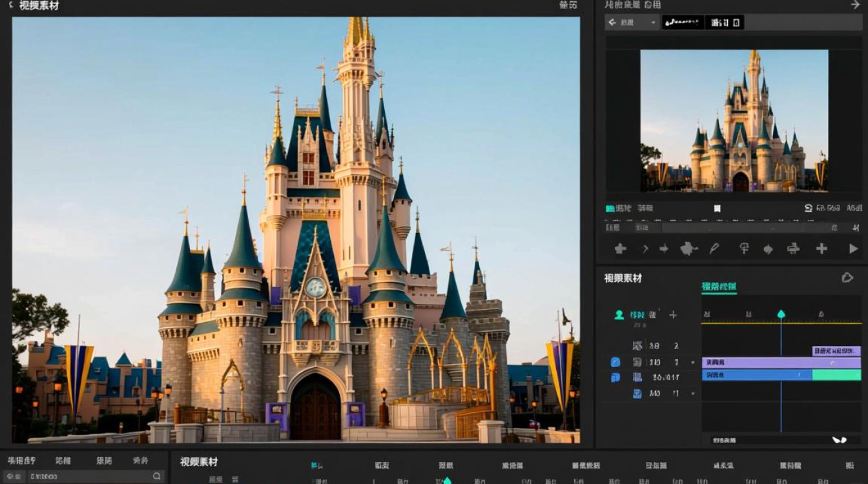Click the main castle video preview

[296, 230]
